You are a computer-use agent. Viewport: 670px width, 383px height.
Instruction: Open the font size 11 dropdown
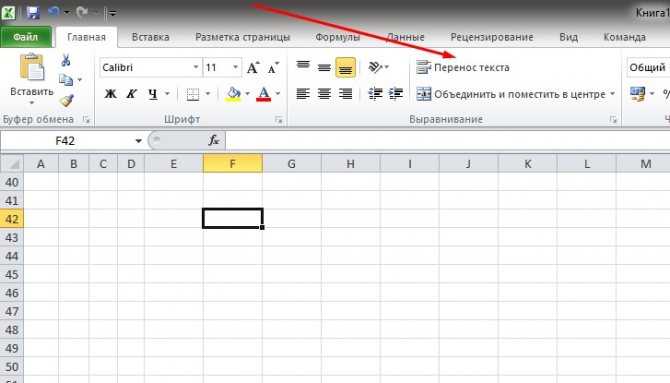235,67
